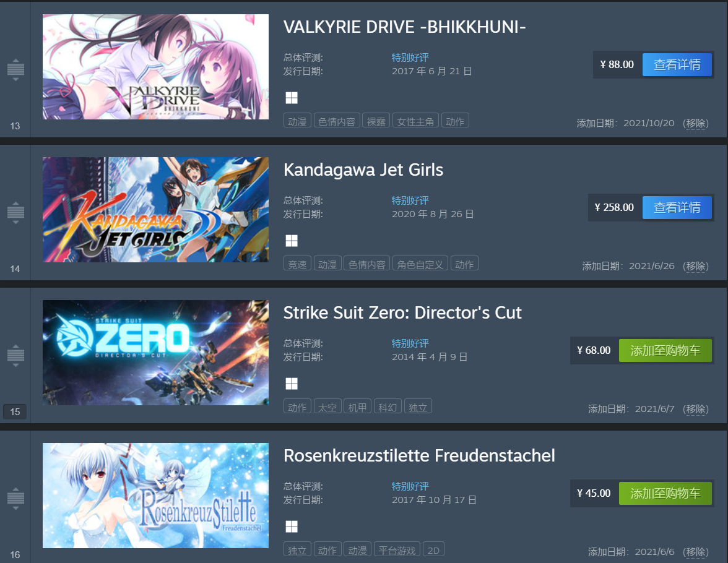
Task: Select the 机甲 tag on Strike Suit Zero
Action: pos(358,407)
